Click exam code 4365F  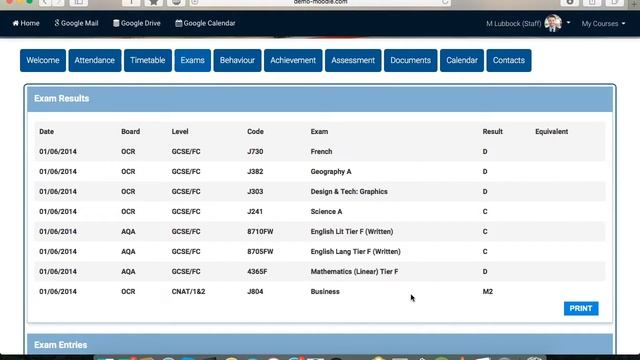tap(257, 271)
